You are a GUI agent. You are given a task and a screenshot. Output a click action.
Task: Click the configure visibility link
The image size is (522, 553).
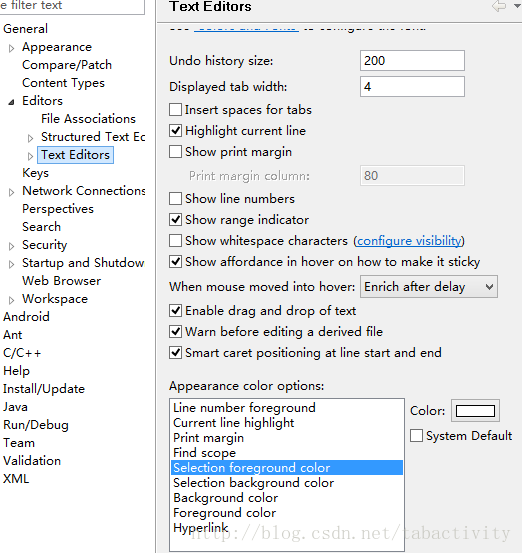409,241
